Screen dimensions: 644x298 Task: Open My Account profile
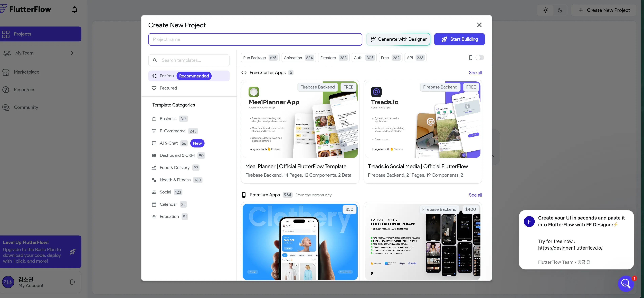coord(41,282)
